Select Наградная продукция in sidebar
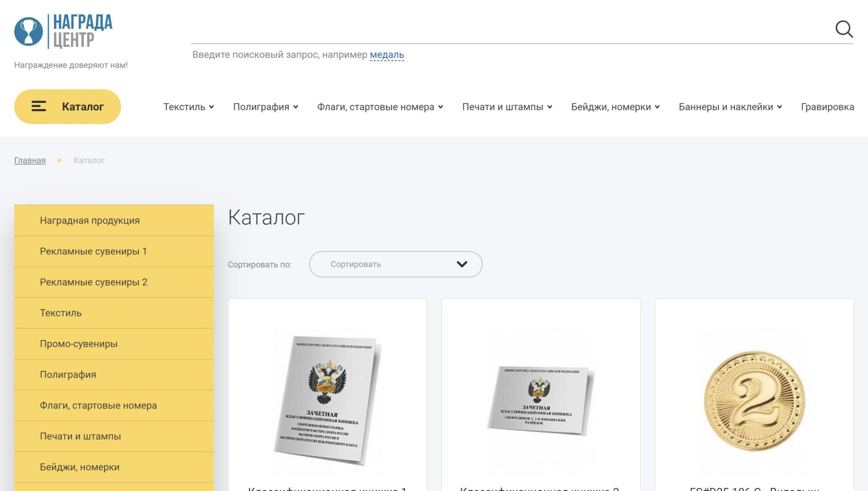868x491 pixels. 114,220
